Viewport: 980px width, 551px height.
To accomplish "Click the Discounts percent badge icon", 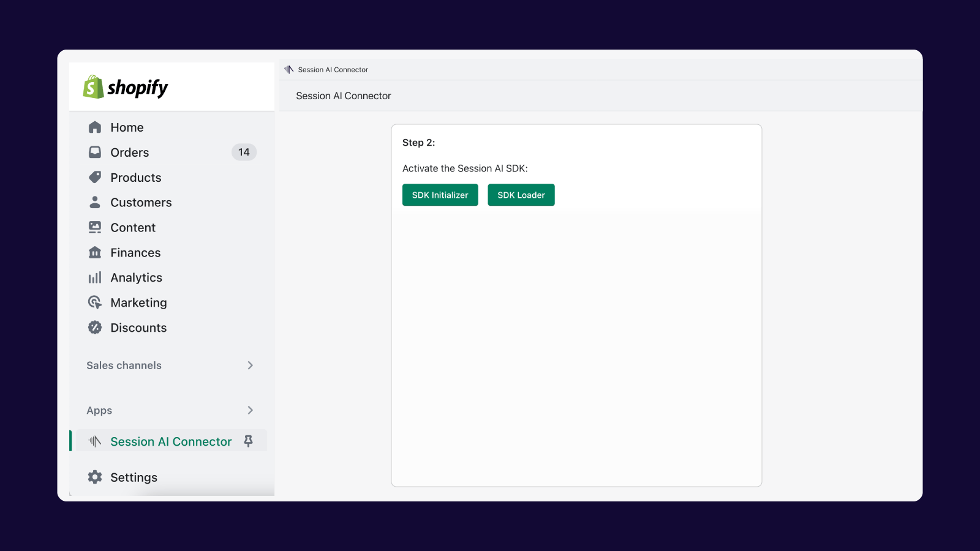I will pos(95,328).
